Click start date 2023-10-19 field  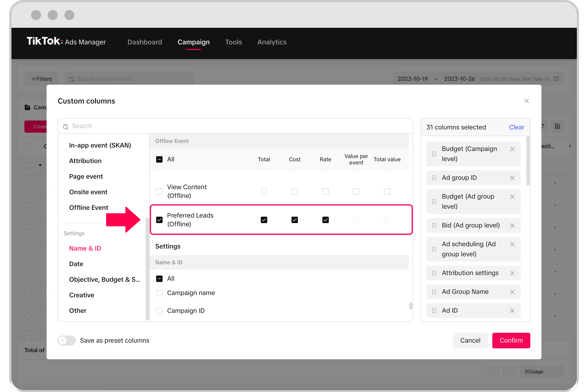(412, 79)
